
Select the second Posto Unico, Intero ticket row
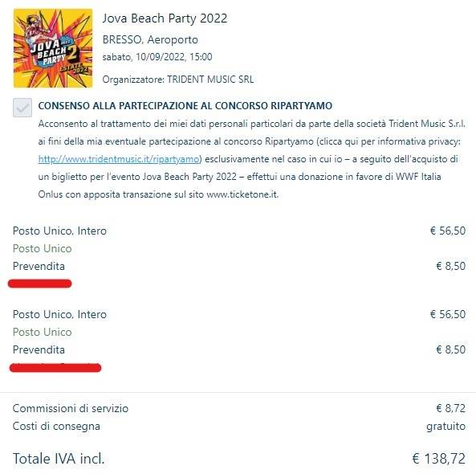coord(239,314)
